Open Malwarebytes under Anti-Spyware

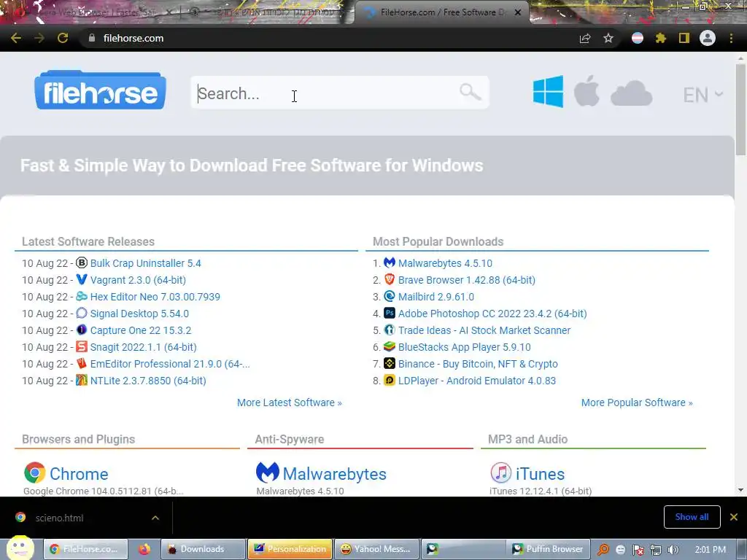[x=334, y=474]
